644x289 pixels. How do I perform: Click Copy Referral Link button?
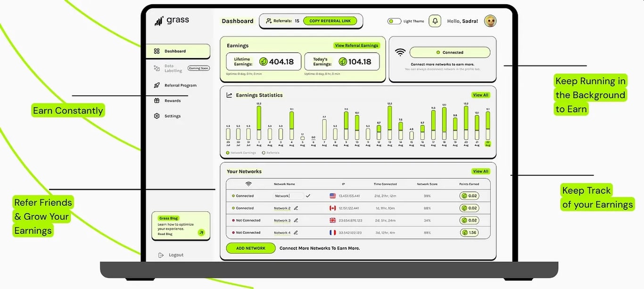(330, 21)
